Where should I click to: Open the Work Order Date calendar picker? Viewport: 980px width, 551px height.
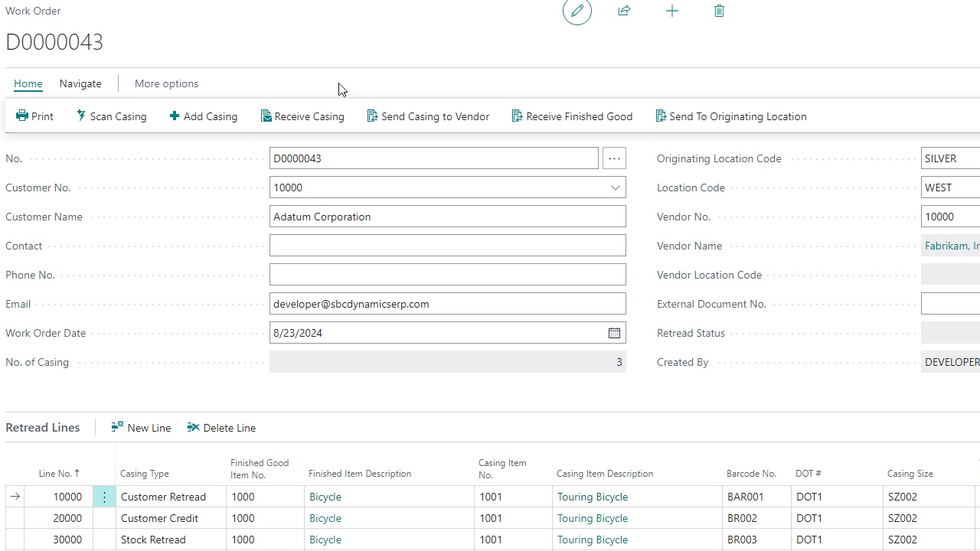click(x=614, y=333)
